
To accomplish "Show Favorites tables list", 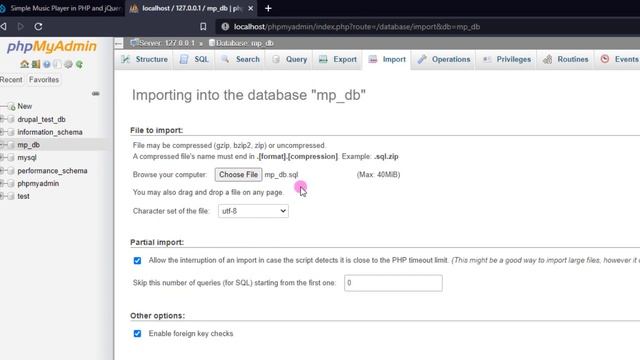I will 44,80.
